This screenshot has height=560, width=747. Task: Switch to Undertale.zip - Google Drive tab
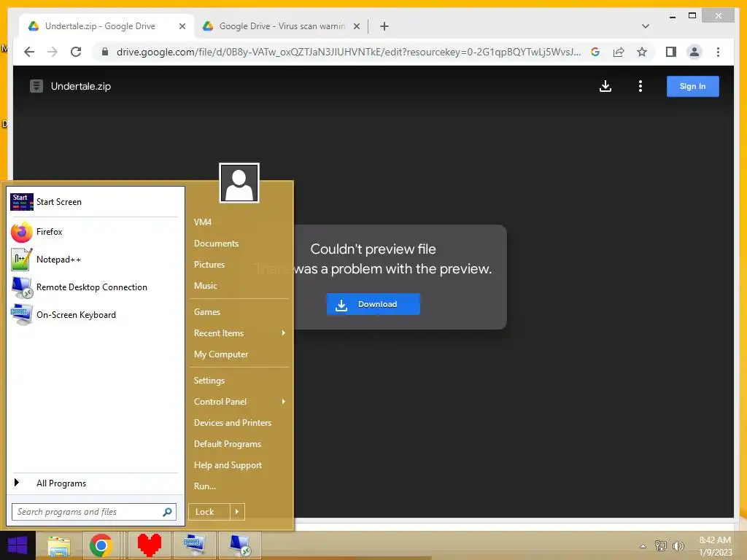[106, 26]
